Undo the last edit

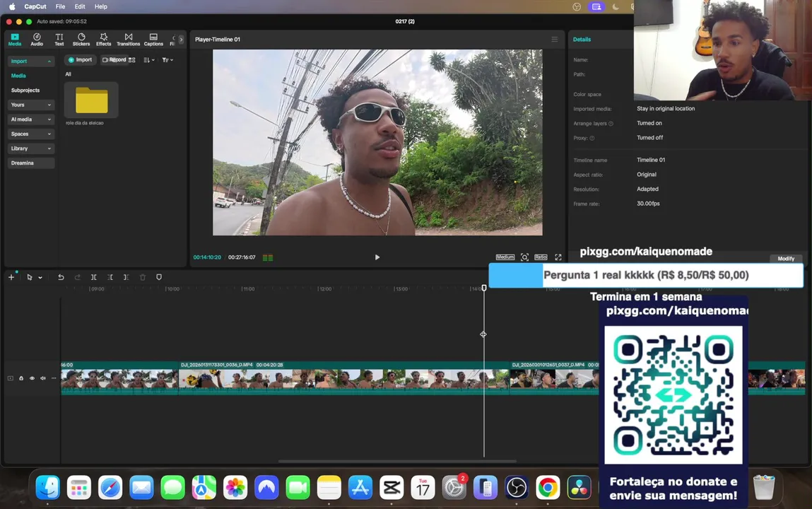(x=61, y=277)
